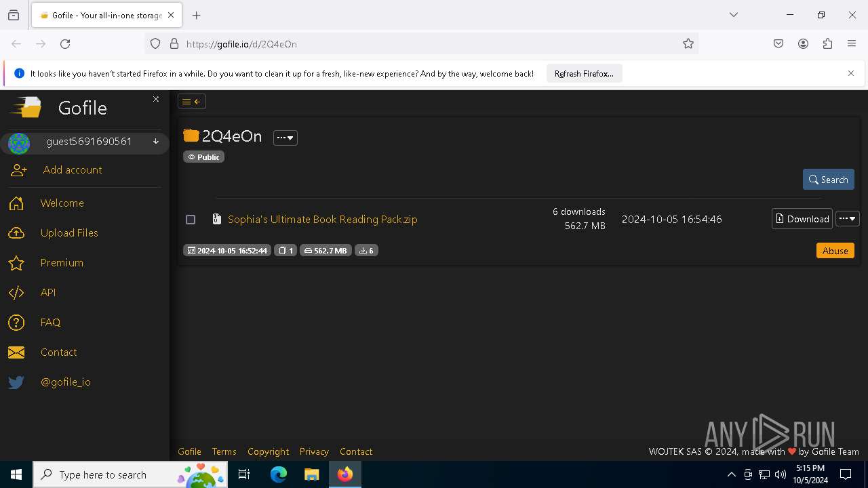
Task: Click the 562.7 MB total size badge
Action: (x=325, y=251)
